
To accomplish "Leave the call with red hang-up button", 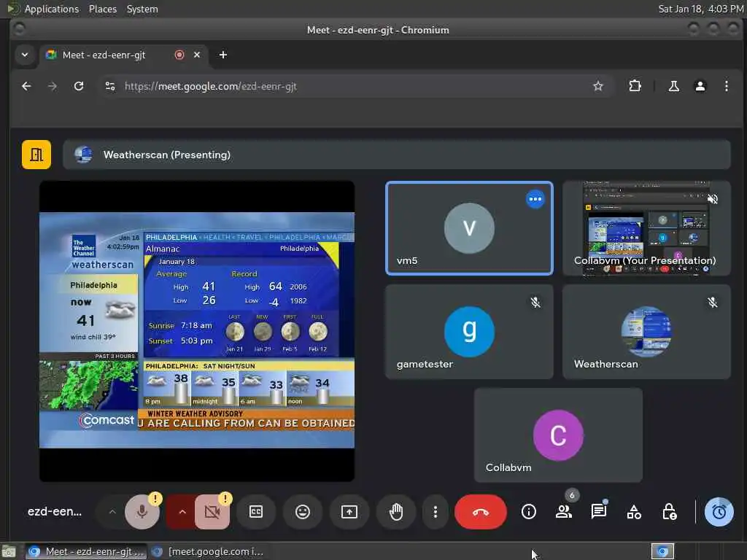I will [x=480, y=512].
